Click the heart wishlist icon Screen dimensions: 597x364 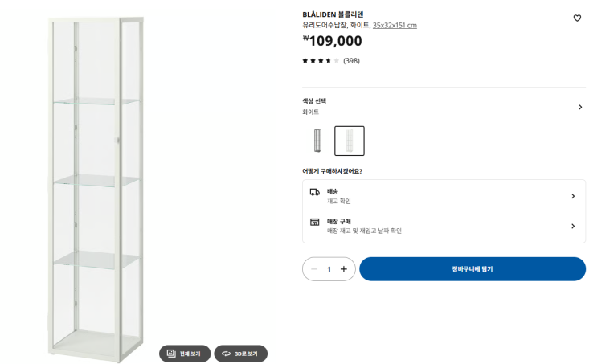pyautogui.click(x=577, y=18)
